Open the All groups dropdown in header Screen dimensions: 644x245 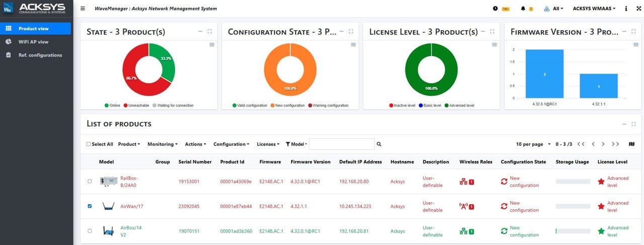553,9
